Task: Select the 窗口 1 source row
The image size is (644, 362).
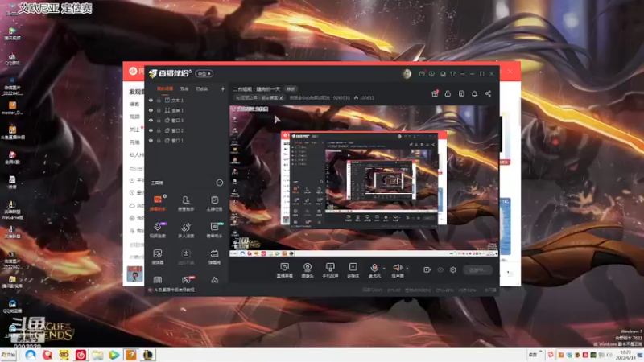Action: [187, 140]
